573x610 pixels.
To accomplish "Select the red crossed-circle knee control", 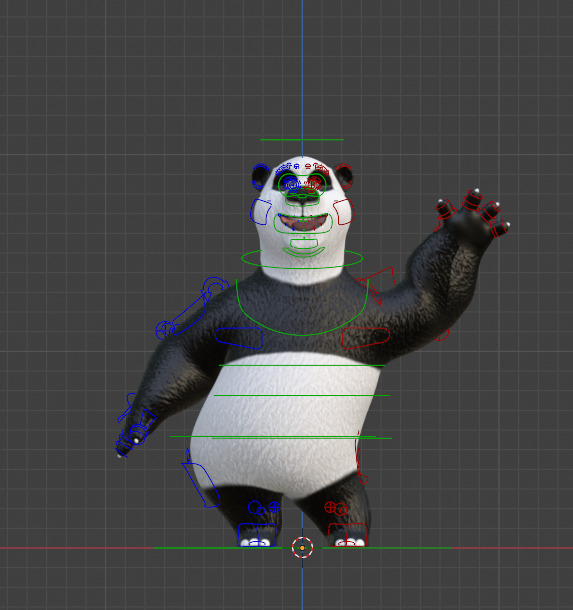I will tap(330, 507).
